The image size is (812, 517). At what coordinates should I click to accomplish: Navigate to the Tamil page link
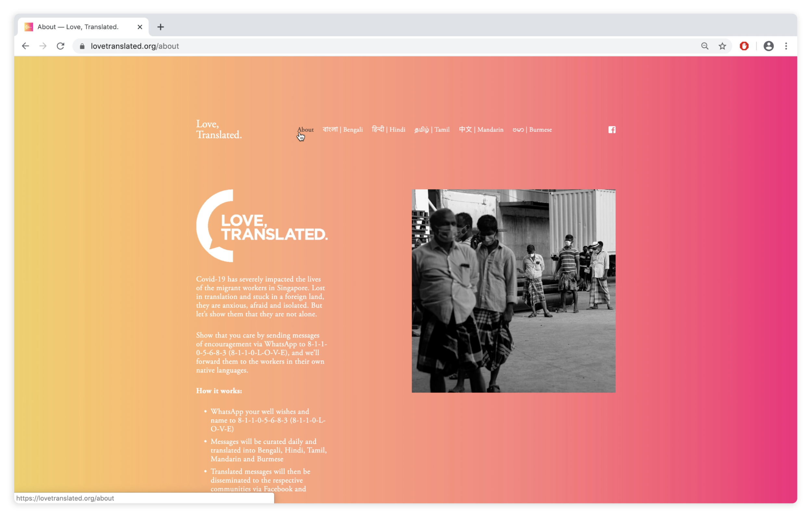tap(432, 130)
